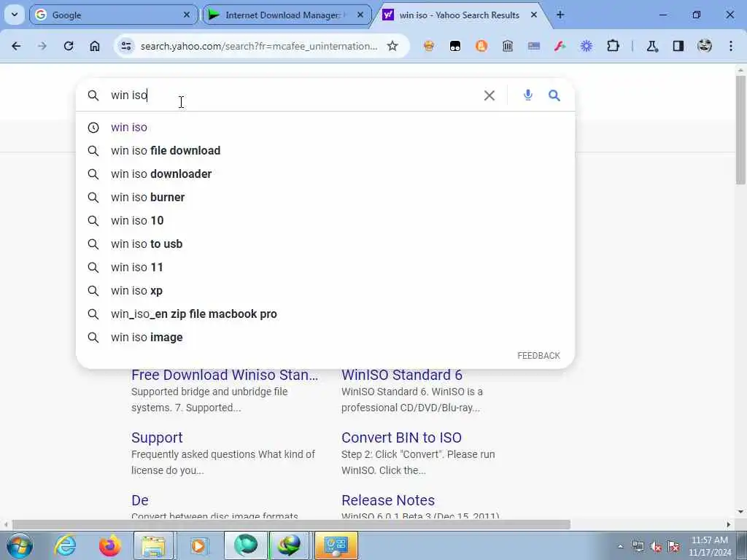This screenshot has width=747, height=560.
Task: Launch Internet Explorer from taskbar
Action: click(65, 545)
